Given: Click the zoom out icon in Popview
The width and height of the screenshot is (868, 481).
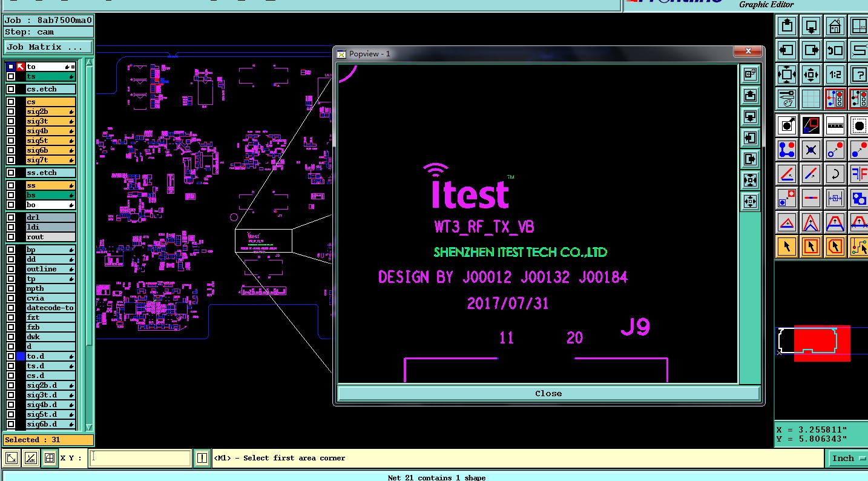Looking at the screenshot, I should (x=751, y=201).
